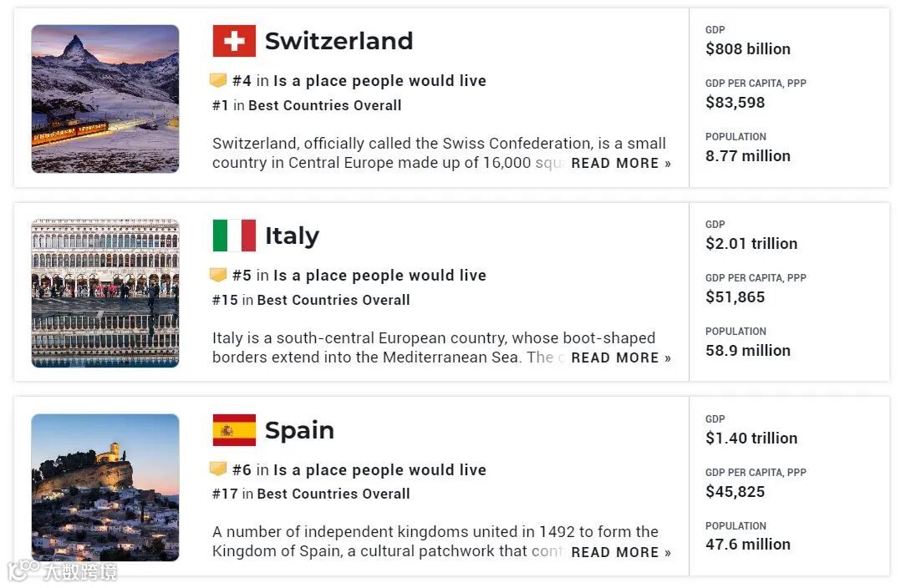Screen dimensions: 901x588
Task: Click Italy's 'Best Countries Overall' ranking link
Action: tap(333, 300)
